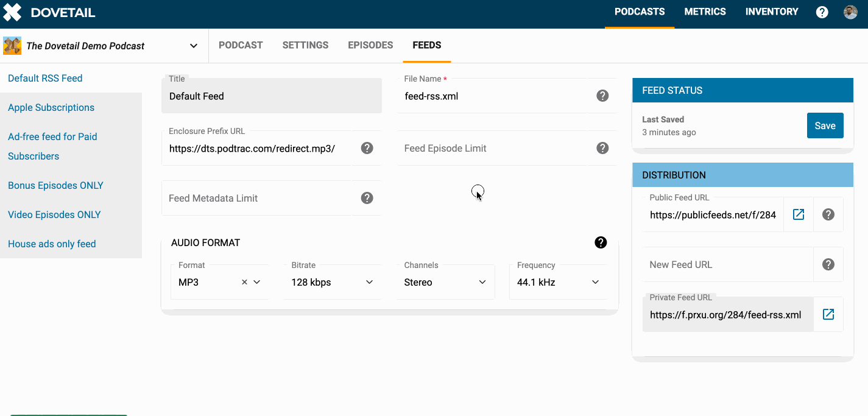Open help icon in top navigation bar
The image size is (868, 416).
click(x=822, y=12)
